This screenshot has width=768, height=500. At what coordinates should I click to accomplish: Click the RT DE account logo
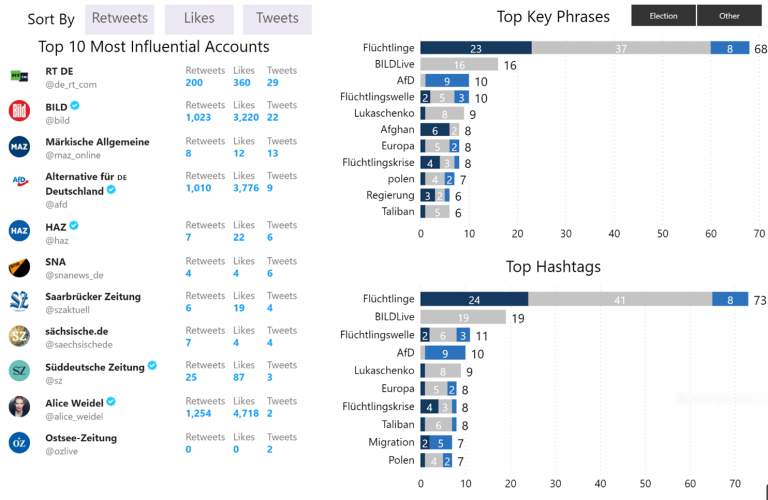pos(19,76)
